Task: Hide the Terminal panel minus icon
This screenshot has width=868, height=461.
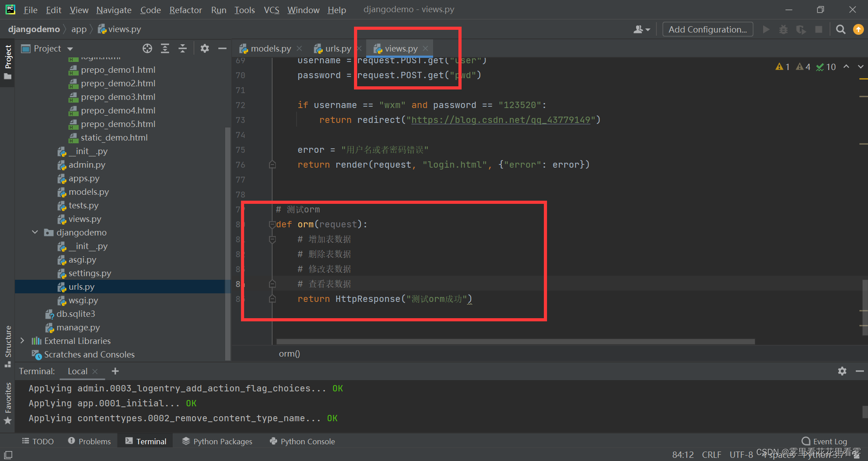Action: pyautogui.click(x=859, y=371)
